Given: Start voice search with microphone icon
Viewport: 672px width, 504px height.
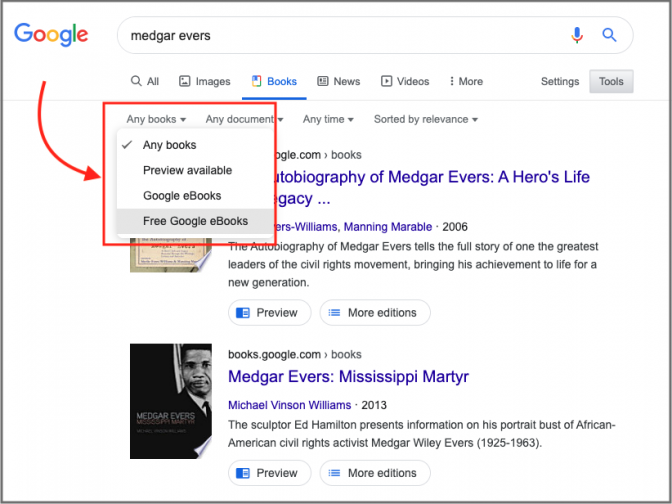Looking at the screenshot, I should coord(577,35).
